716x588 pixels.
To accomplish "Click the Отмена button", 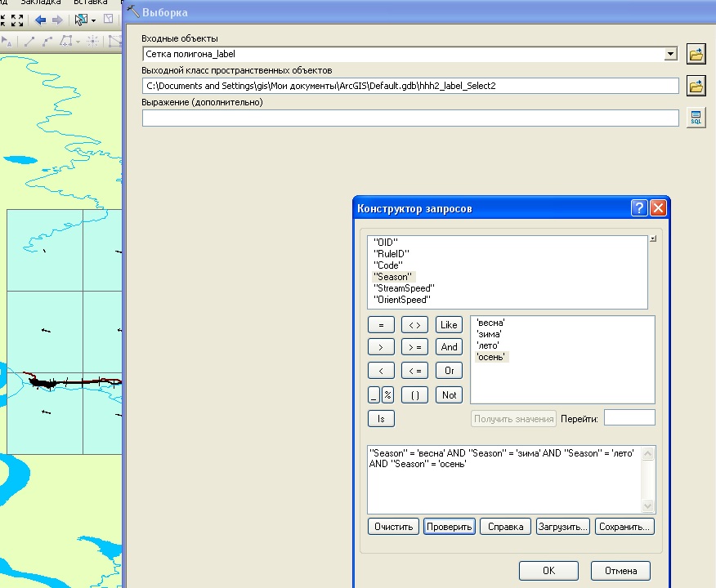I will pyautogui.click(x=620, y=571).
